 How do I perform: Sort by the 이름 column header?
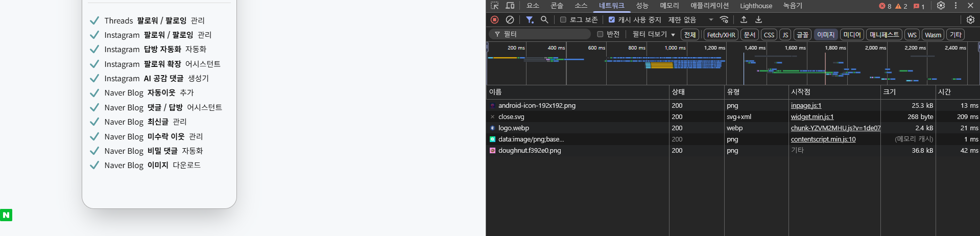tap(578, 92)
